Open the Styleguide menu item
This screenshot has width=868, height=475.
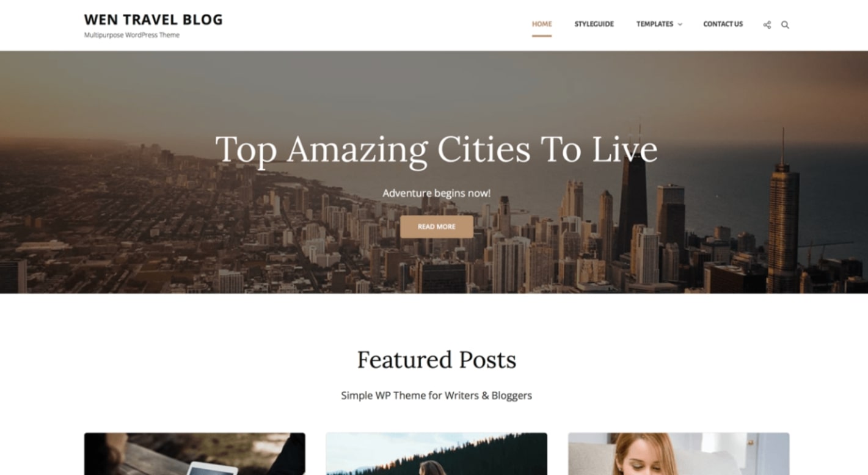pyautogui.click(x=594, y=24)
